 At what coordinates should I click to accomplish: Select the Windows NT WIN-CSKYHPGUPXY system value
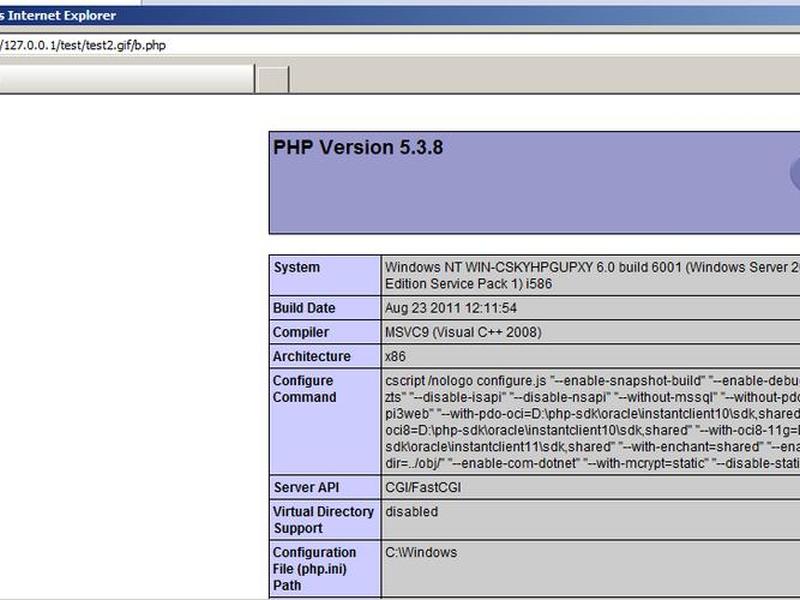coord(592,276)
